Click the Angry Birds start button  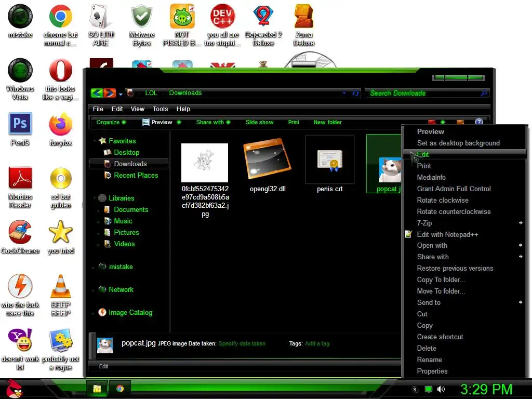14,389
